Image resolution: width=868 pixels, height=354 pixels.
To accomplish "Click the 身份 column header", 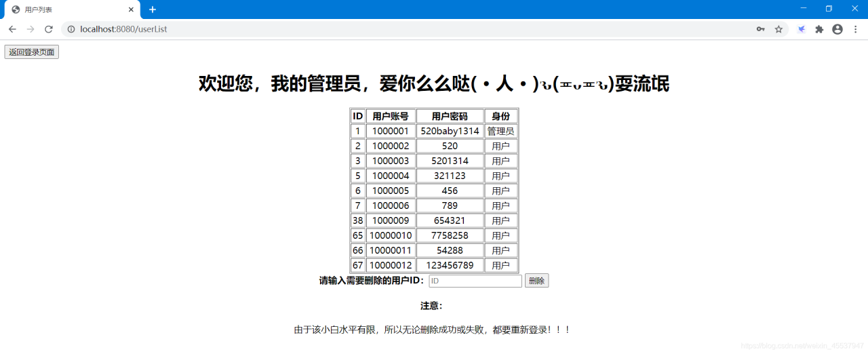I will (501, 116).
